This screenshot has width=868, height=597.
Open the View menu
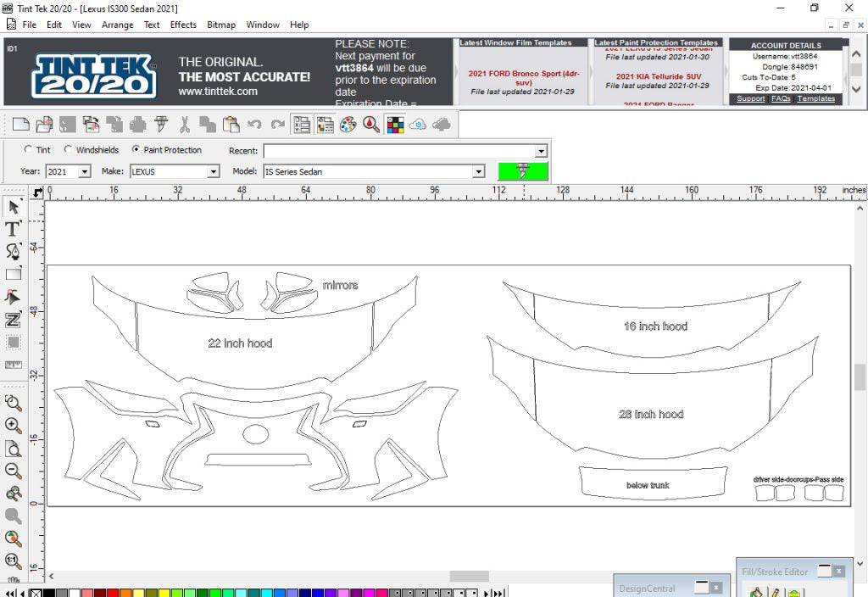coord(81,25)
